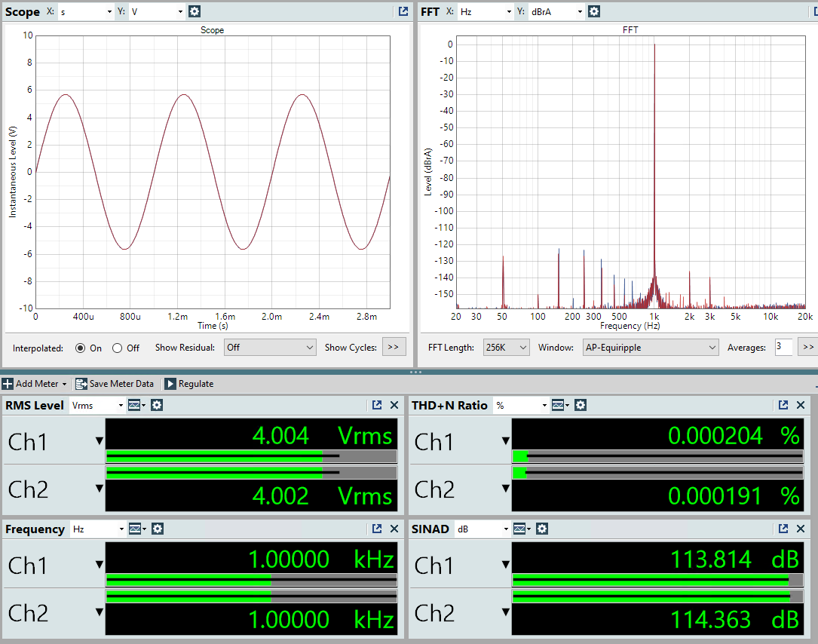The width and height of the screenshot is (818, 644).
Task: Click THD+N Ratio Ch1 level bar
Action: (657, 457)
